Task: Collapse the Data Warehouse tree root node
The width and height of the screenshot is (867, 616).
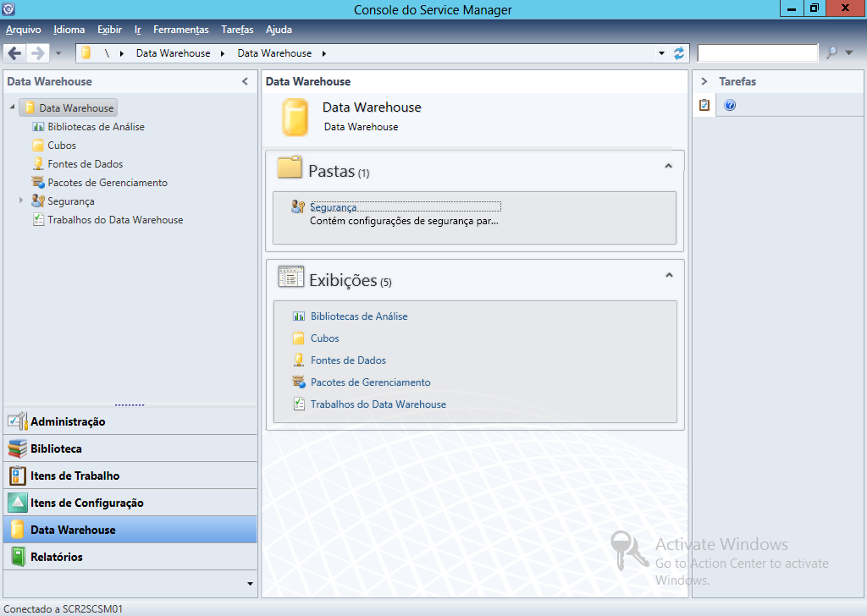Action: pos(12,107)
